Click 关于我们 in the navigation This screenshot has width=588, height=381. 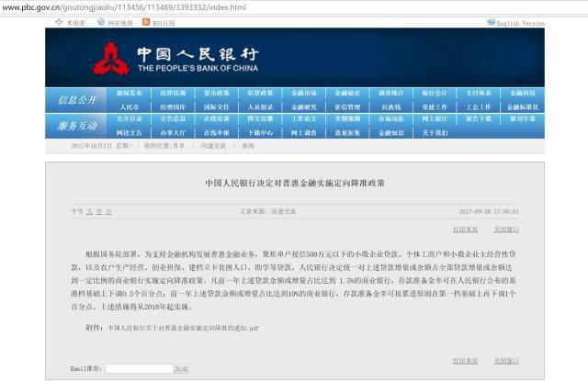click(435, 133)
